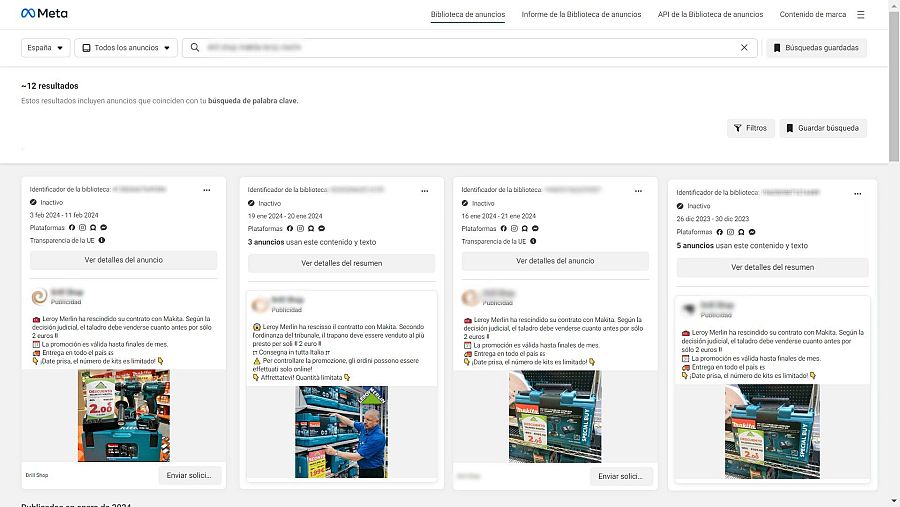Image resolution: width=900 pixels, height=507 pixels.
Task: Click Messenger platform icon on 3 feb ad
Action: point(104,227)
